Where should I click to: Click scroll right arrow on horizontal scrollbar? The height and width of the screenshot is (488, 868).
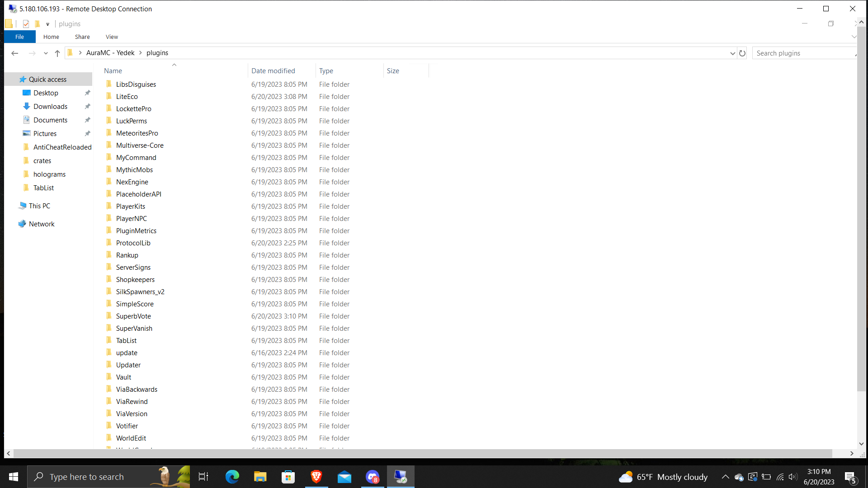pos(852,453)
